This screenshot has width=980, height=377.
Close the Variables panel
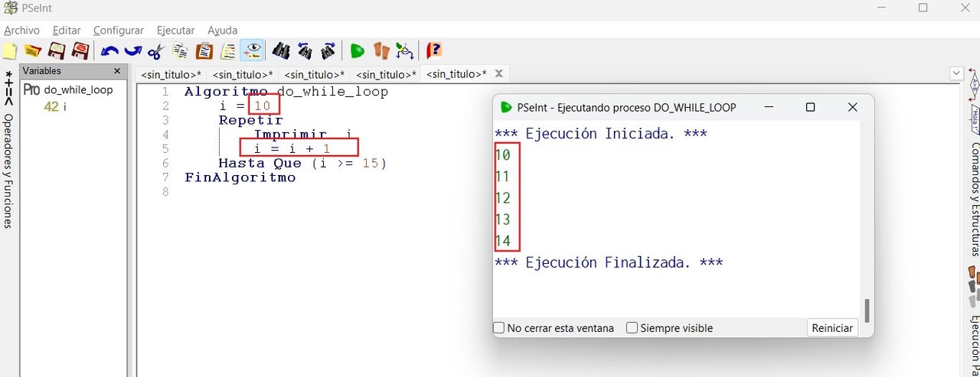coord(117,71)
